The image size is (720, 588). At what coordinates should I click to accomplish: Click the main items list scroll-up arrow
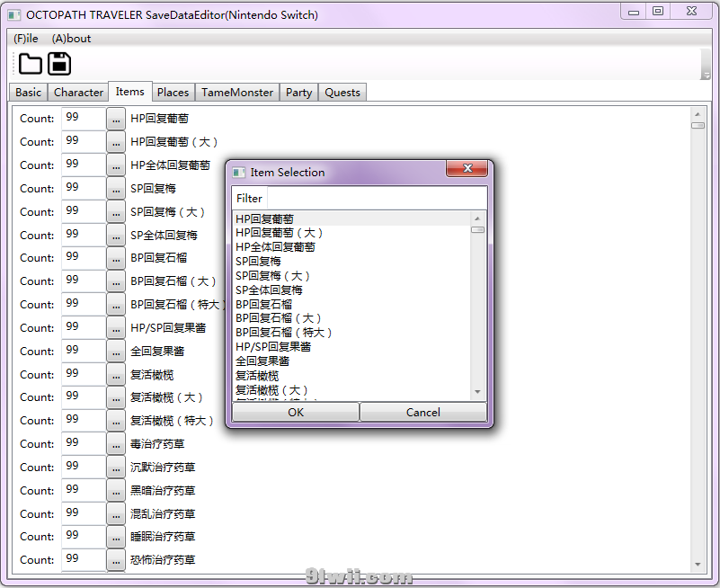(x=698, y=114)
